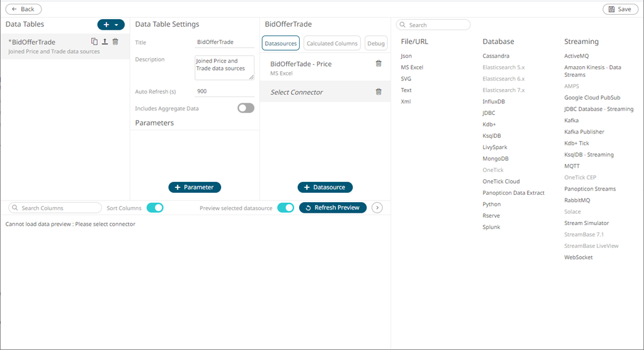This screenshot has width=644, height=350.
Task: Add a new Parameter
Action: click(194, 187)
